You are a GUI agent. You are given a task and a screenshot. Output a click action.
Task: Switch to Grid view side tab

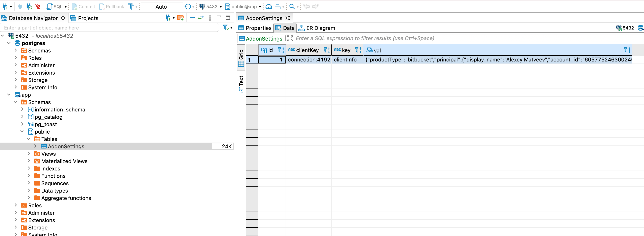tap(241, 58)
